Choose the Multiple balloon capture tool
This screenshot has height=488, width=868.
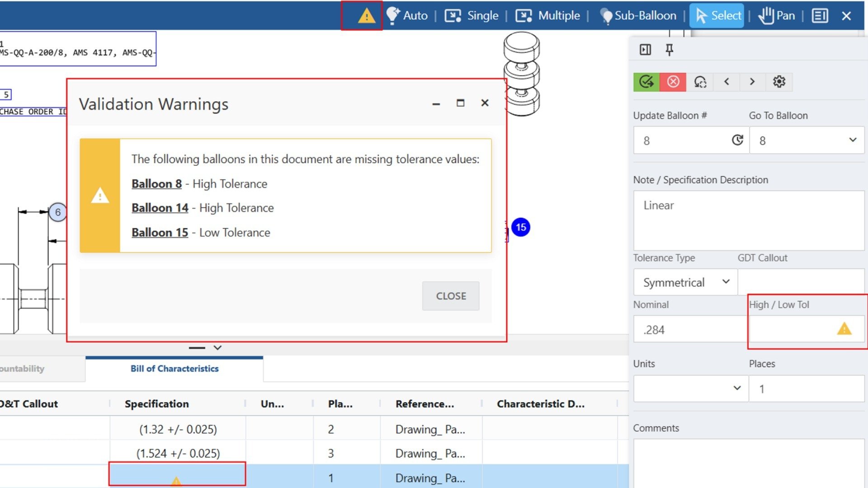547,16
